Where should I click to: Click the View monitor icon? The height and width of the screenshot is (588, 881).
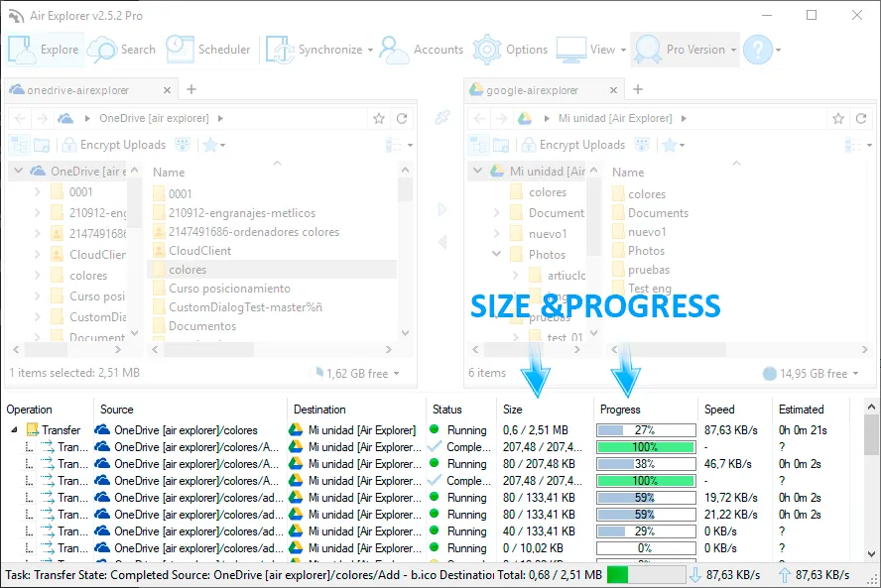[571, 50]
